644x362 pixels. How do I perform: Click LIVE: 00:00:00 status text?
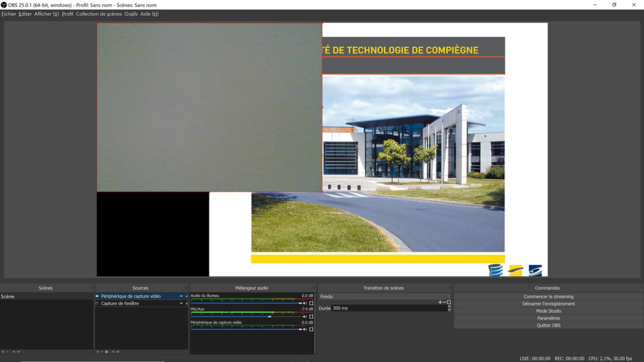tap(535, 358)
